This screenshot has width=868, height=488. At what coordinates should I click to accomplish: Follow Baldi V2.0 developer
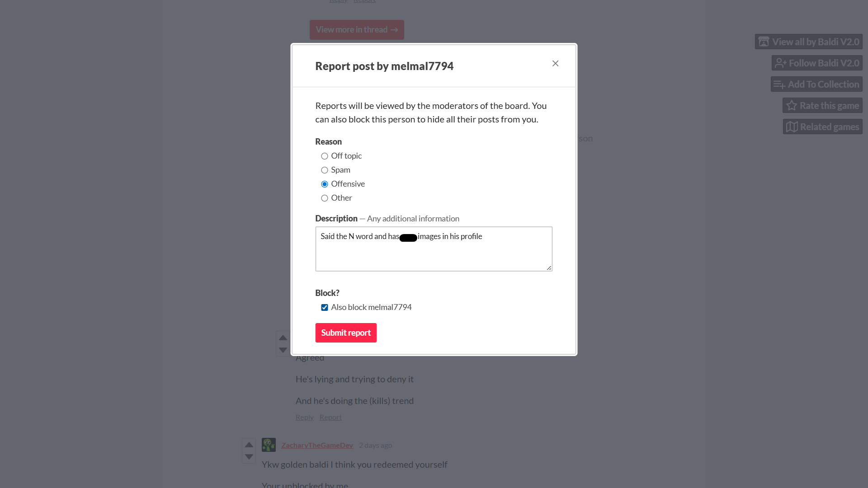[x=817, y=63]
